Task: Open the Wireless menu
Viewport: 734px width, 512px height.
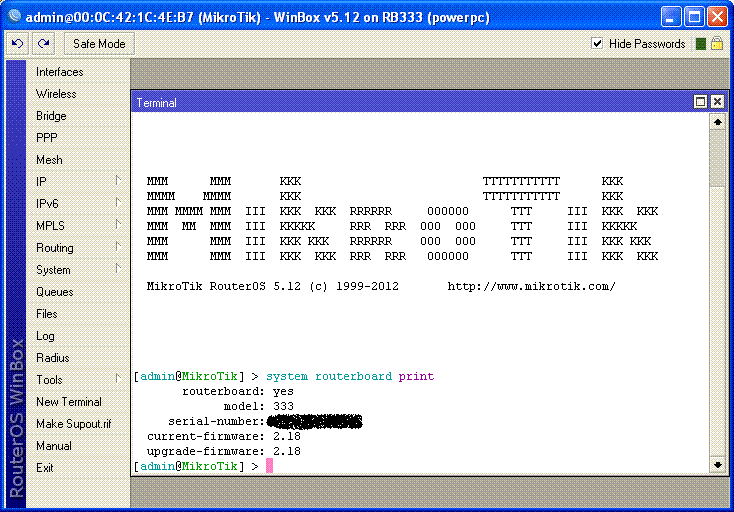Action: pos(56,94)
